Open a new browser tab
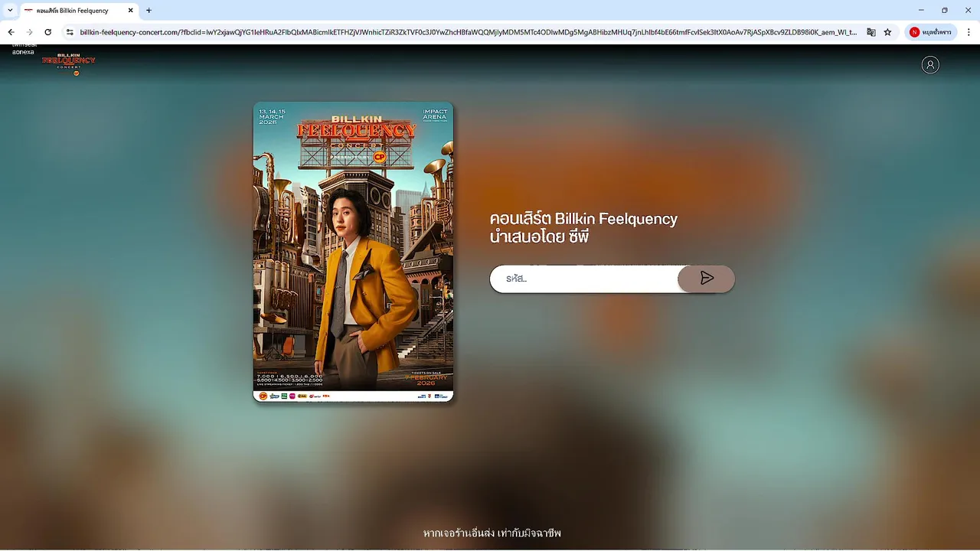 [x=149, y=11]
